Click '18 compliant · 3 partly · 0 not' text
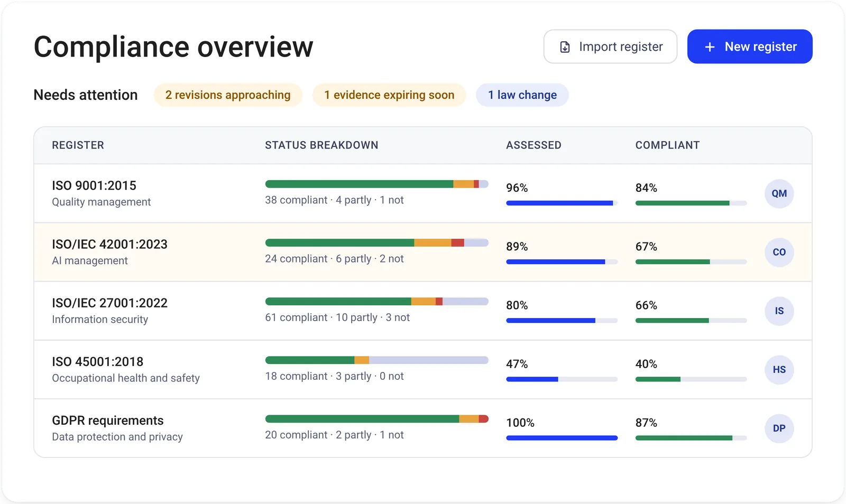846x504 pixels. (334, 376)
